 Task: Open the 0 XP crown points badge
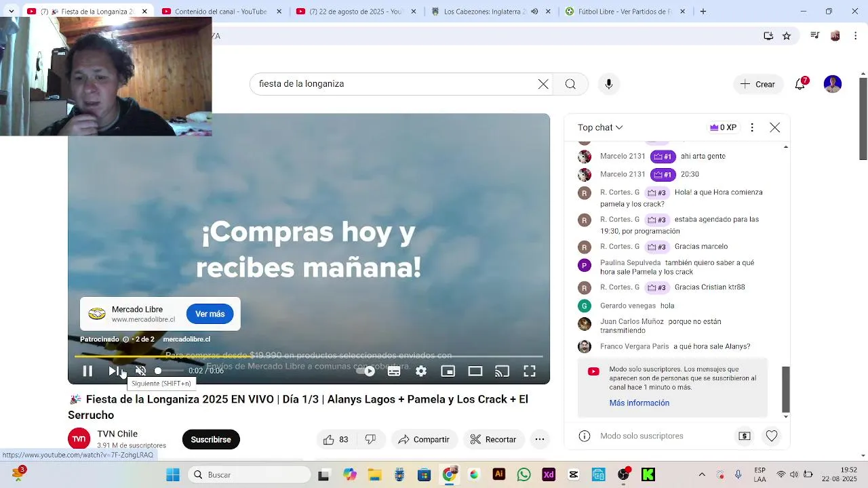[x=723, y=127]
